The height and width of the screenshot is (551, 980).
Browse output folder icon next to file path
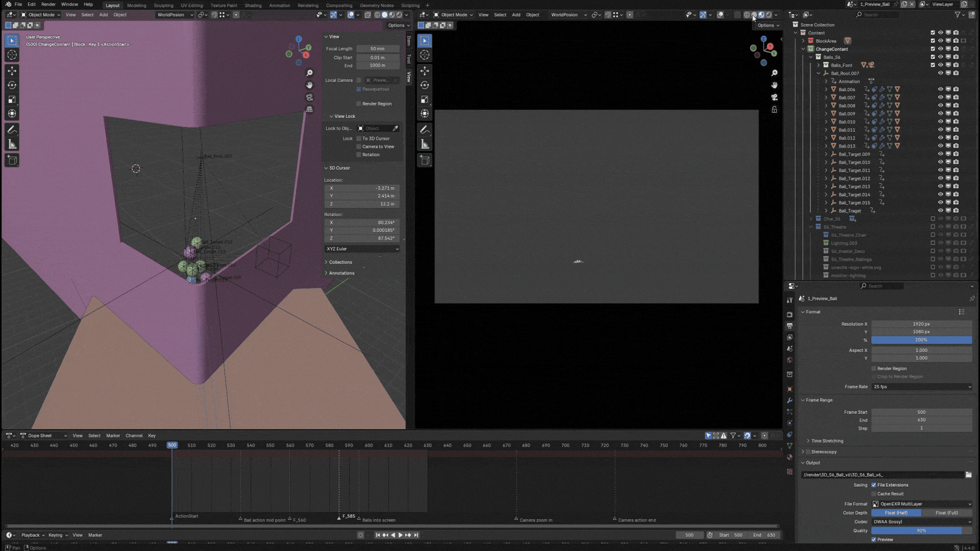pos(968,475)
